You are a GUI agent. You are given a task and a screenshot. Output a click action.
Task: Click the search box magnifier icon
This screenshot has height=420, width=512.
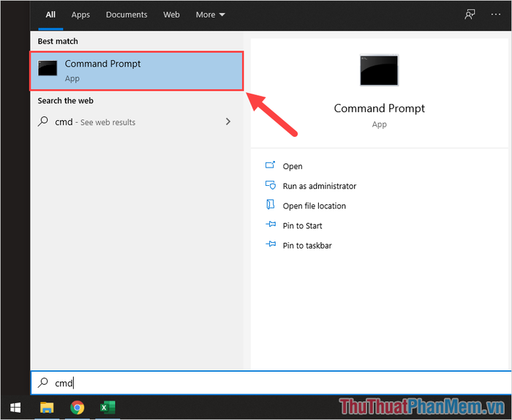pos(42,383)
